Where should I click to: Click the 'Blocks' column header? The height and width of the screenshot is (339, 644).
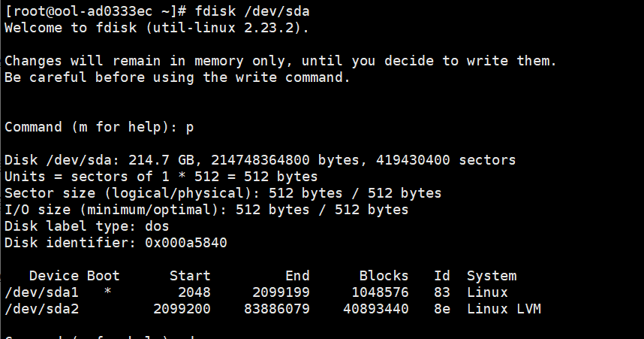click(x=384, y=276)
